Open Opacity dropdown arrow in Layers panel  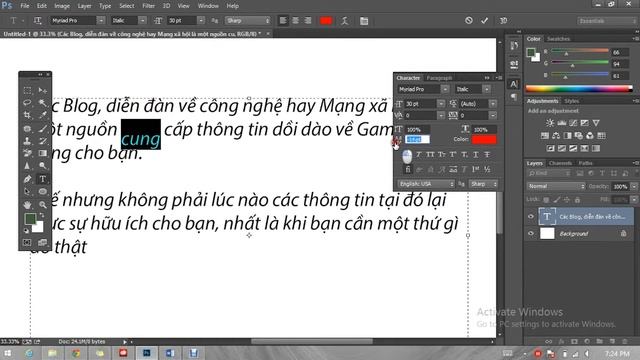tap(634, 186)
